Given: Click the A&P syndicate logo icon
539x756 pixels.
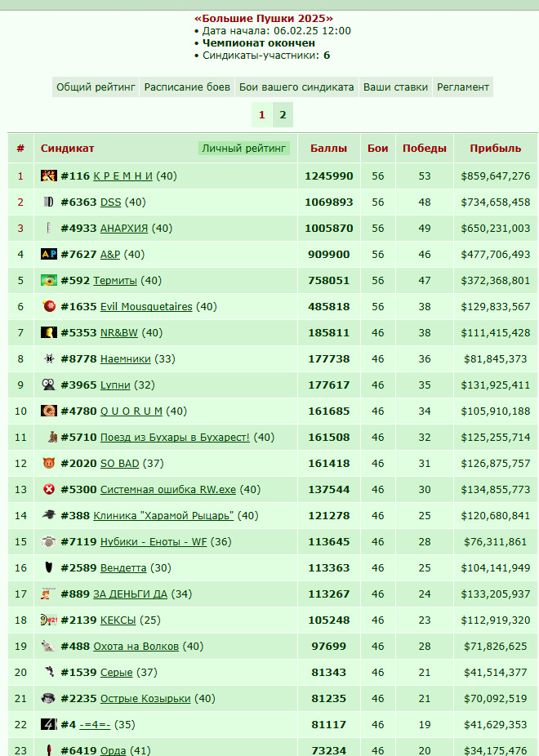Looking at the screenshot, I should point(49,254).
